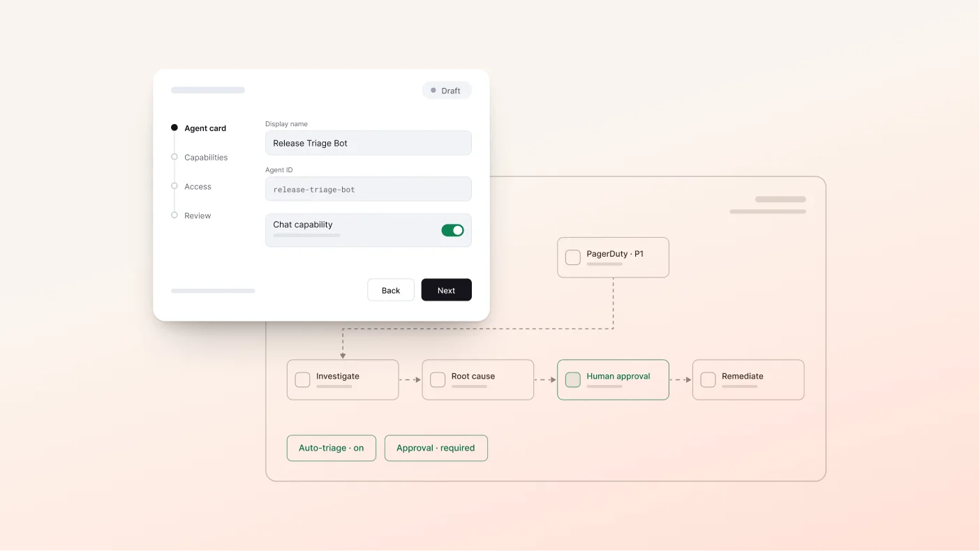Screen dimensions: 980x551
Task: Check the Remediate node box
Action: click(708, 379)
